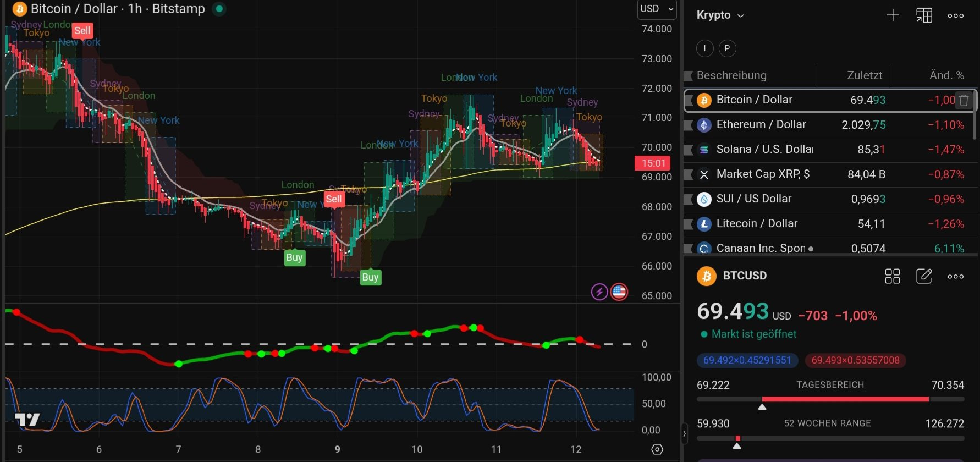Click the add symbol plus icon
Image resolution: width=980 pixels, height=462 pixels.
893,15
